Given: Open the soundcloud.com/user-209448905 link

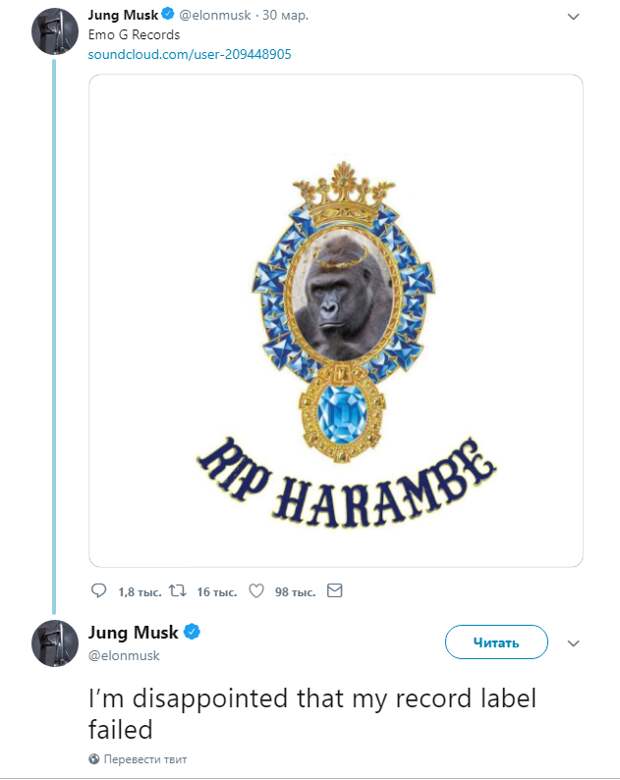Looking at the screenshot, I should [190, 54].
